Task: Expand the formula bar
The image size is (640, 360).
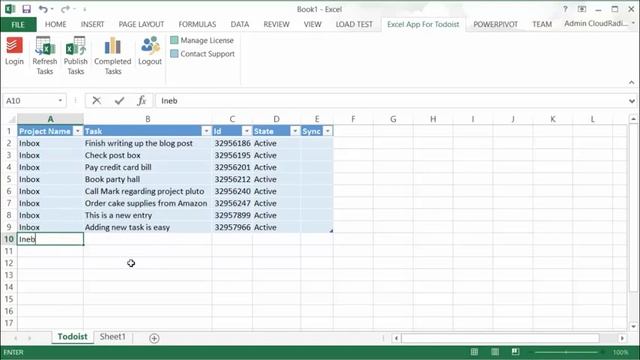Action: coord(632,101)
